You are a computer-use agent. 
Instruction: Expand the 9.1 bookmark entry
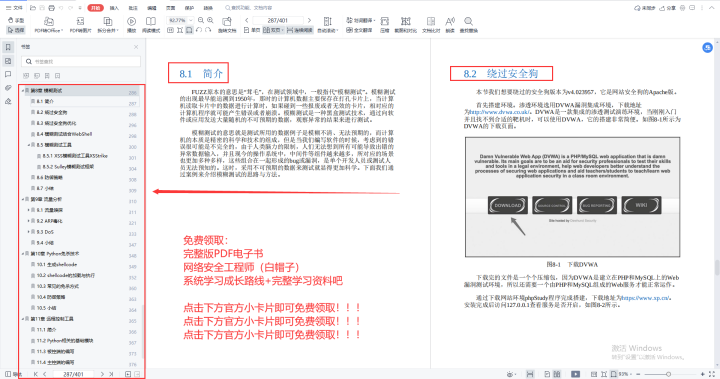29,210
